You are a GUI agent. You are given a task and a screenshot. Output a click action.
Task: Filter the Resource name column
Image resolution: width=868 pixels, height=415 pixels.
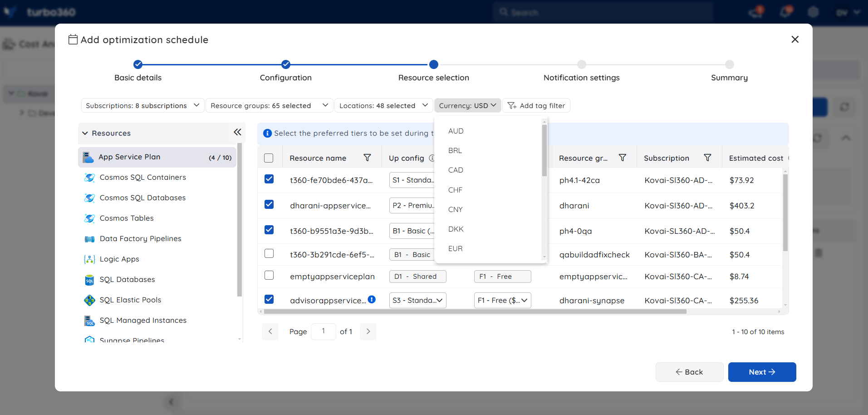[x=367, y=158]
